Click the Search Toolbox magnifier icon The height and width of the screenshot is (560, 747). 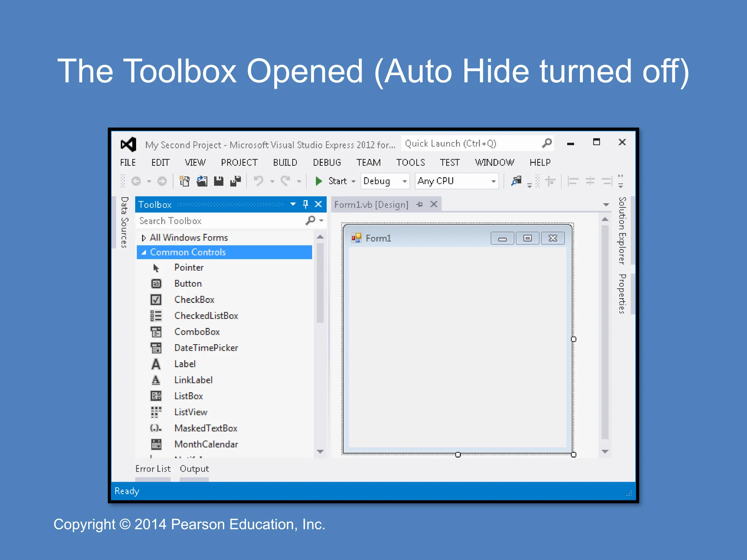pos(310,220)
